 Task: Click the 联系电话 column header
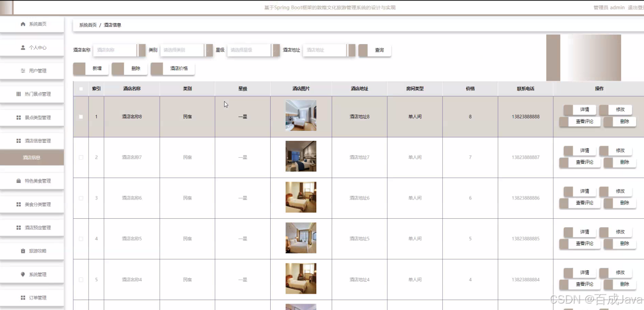click(526, 89)
